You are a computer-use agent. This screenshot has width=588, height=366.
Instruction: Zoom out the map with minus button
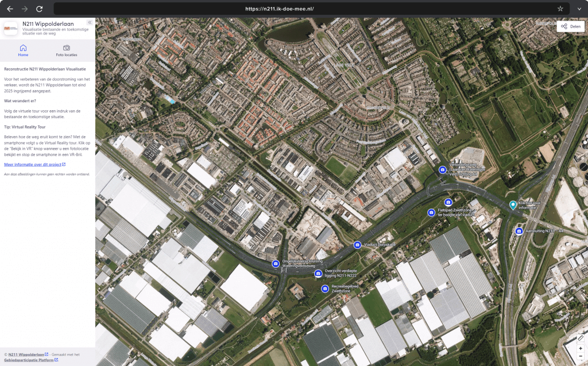(x=580, y=356)
